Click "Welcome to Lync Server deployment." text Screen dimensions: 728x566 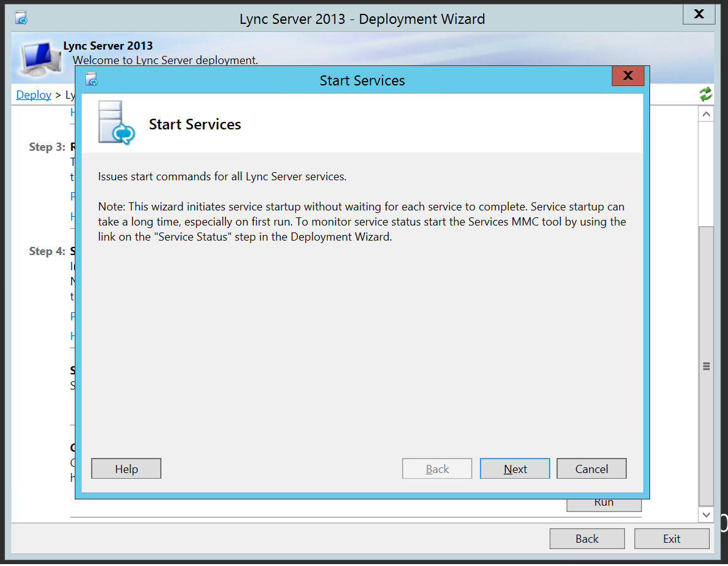(x=165, y=60)
